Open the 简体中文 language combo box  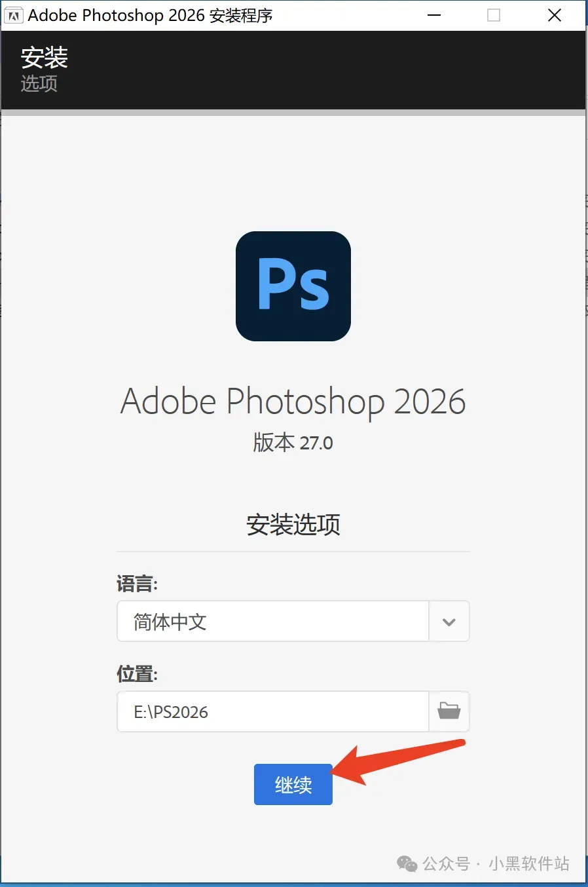[x=293, y=621]
